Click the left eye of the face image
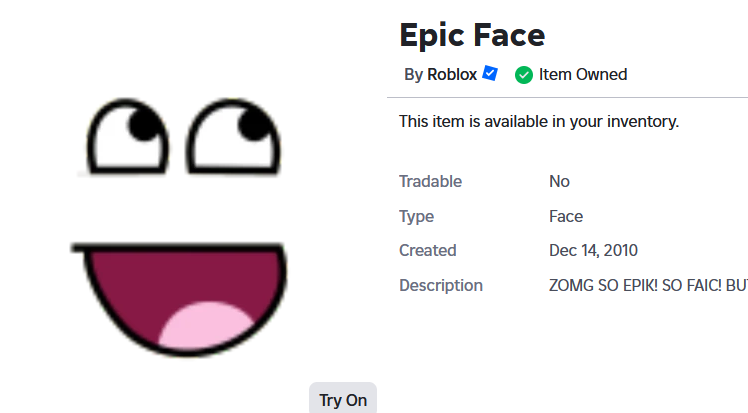 point(127,136)
